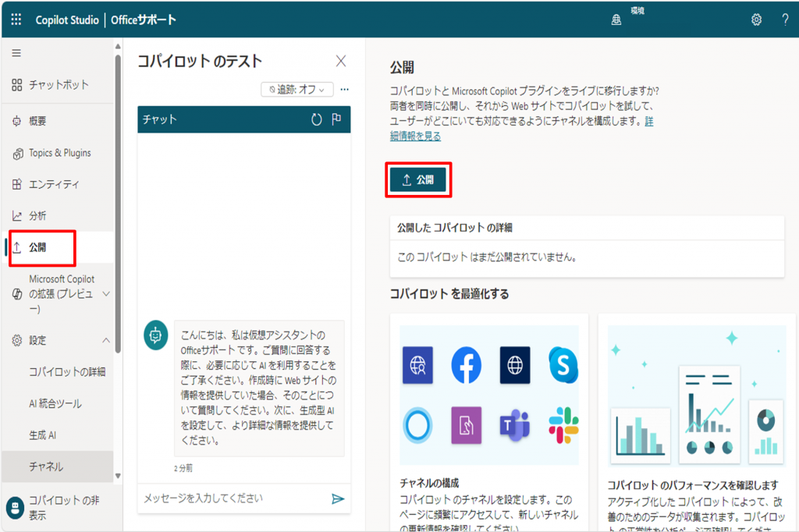This screenshot has width=799, height=532.
Task: Click the flag icon in chat header
Action: coord(336,119)
